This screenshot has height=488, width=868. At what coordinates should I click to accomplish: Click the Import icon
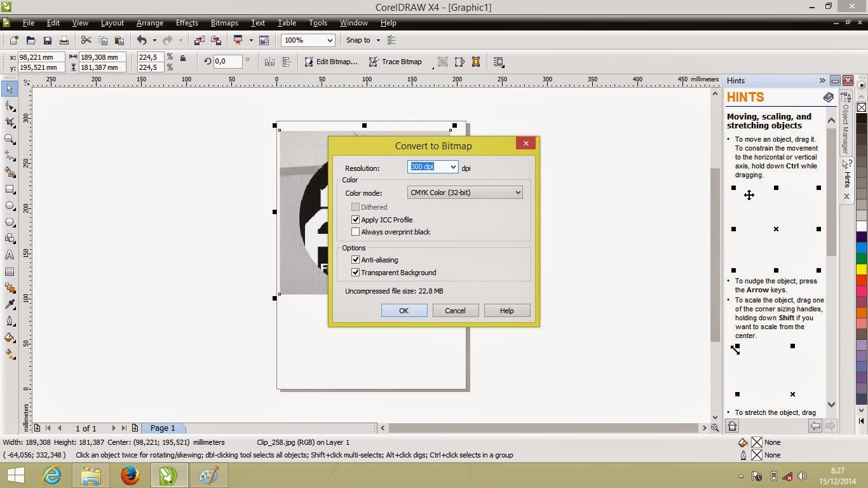(199, 40)
